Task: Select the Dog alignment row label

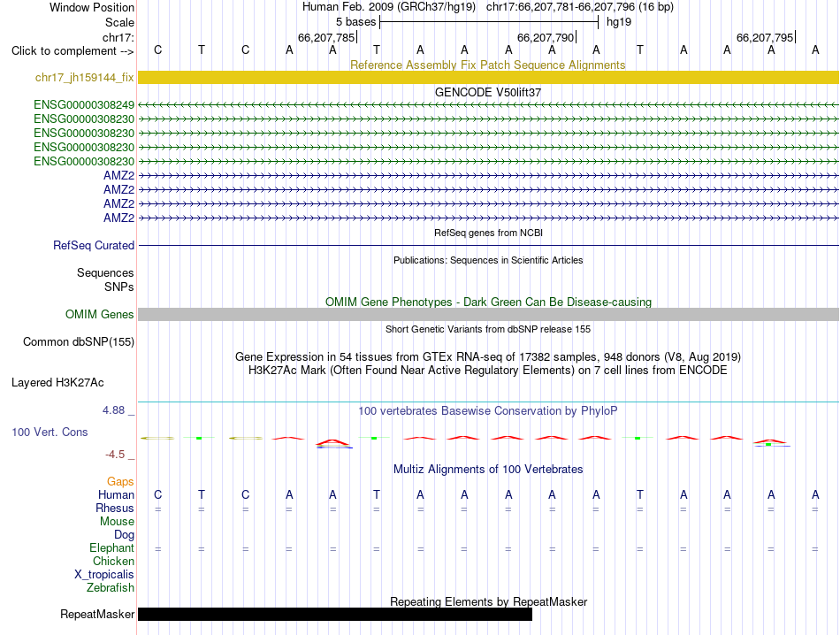Action: point(124,535)
